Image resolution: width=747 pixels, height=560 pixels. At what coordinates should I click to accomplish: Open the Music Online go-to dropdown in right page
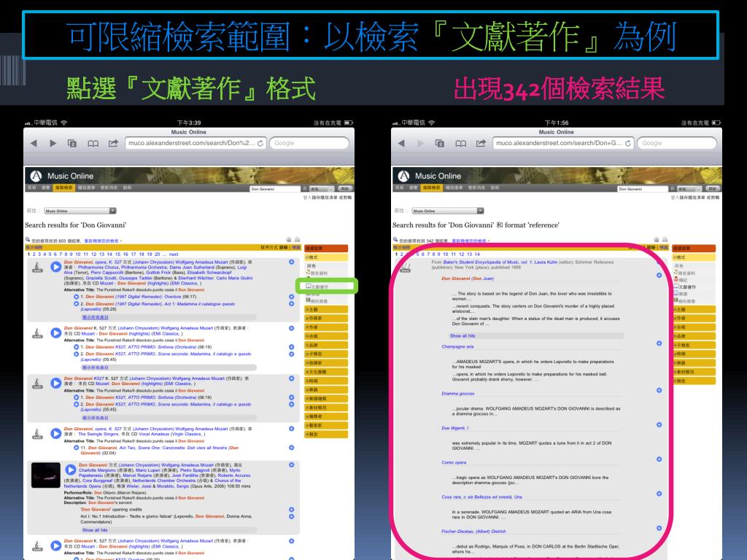(448, 211)
